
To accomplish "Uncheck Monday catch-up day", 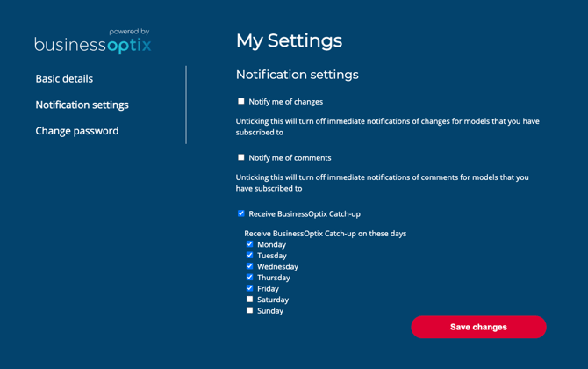I will click(249, 244).
